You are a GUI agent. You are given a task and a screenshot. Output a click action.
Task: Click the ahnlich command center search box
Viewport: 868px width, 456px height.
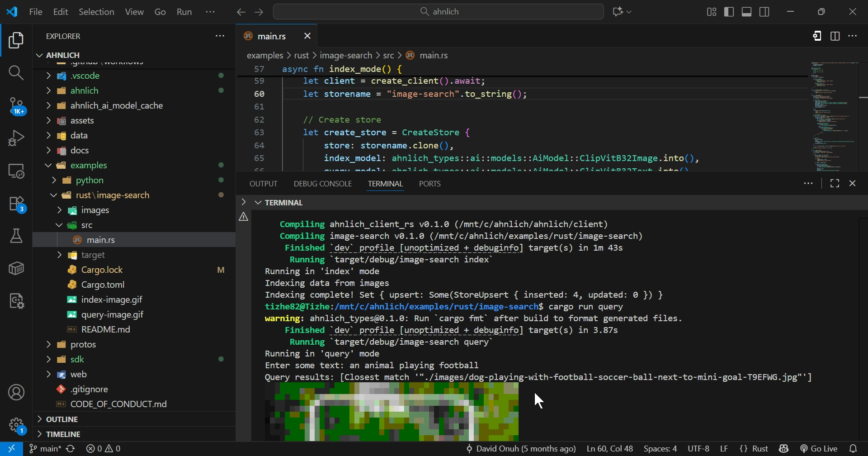point(438,12)
